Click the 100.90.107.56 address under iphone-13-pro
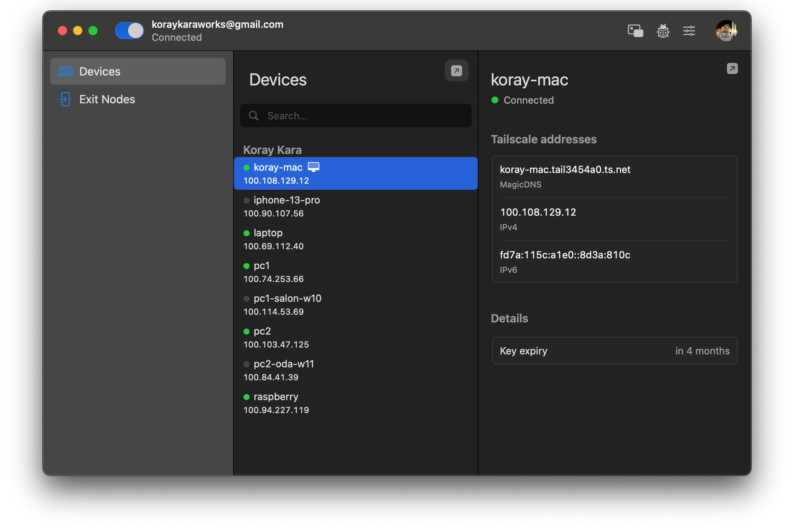The width and height of the screenshot is (794, 532). point(274,214)
